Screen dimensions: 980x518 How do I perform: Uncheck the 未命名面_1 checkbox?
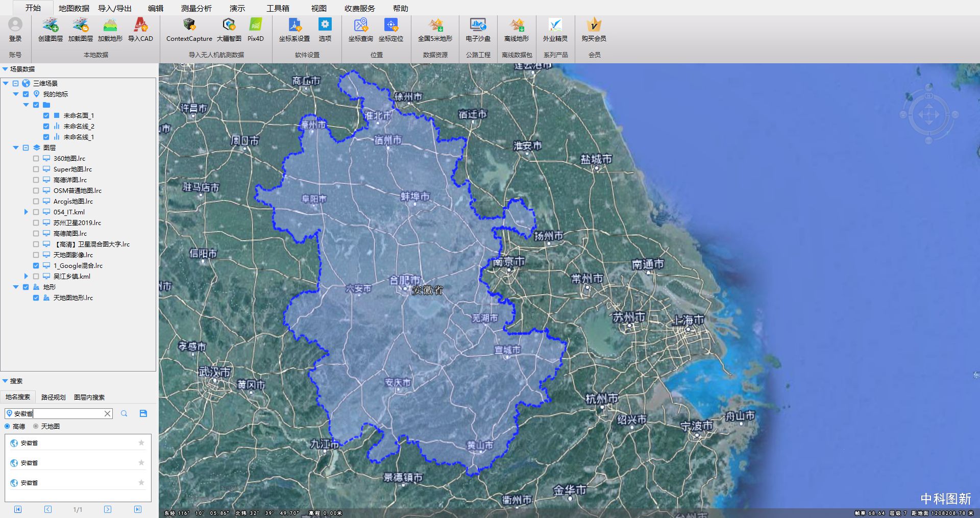[46, 115]
